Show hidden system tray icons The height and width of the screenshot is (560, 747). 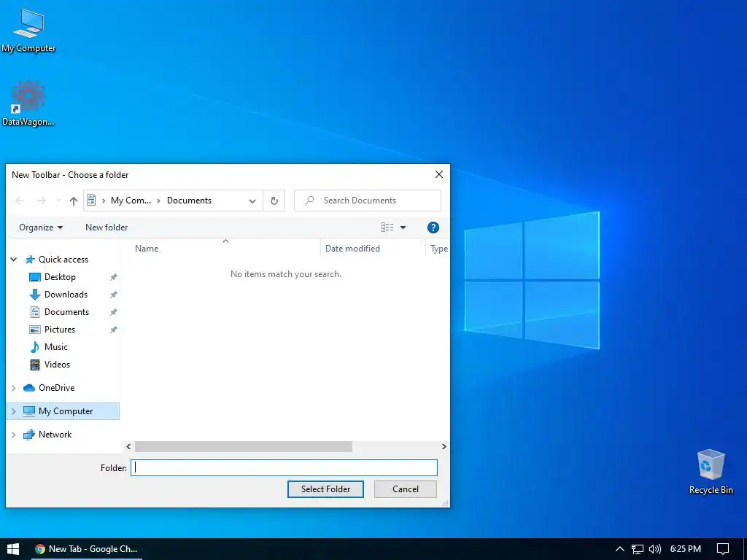point(620,549)
